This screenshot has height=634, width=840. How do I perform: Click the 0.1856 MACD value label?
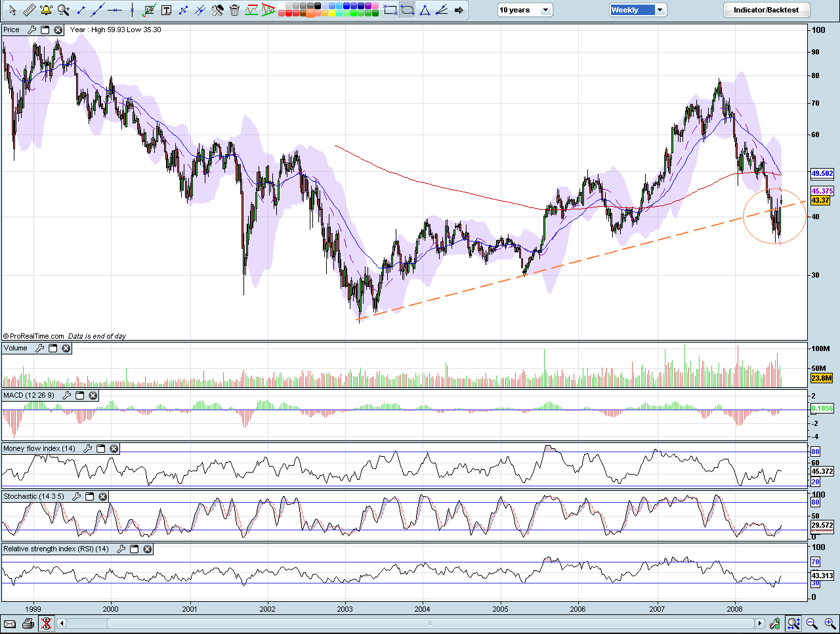822,408
